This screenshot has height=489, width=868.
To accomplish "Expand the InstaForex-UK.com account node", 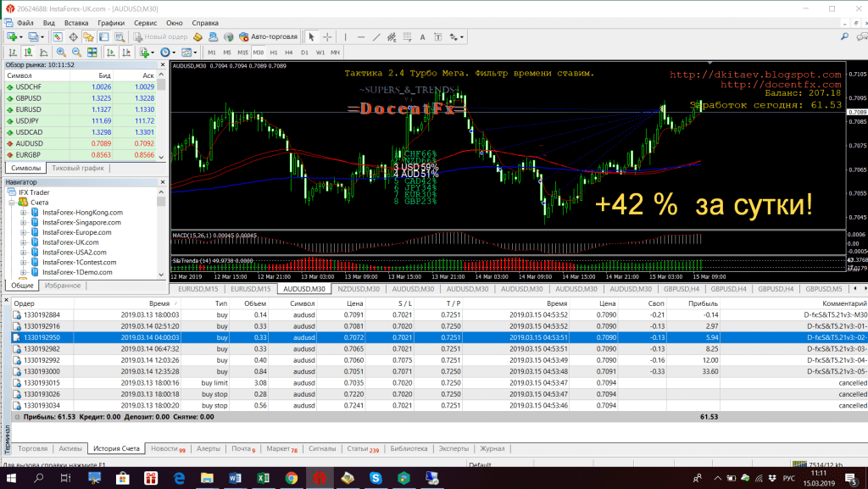I will coord(23,242).
